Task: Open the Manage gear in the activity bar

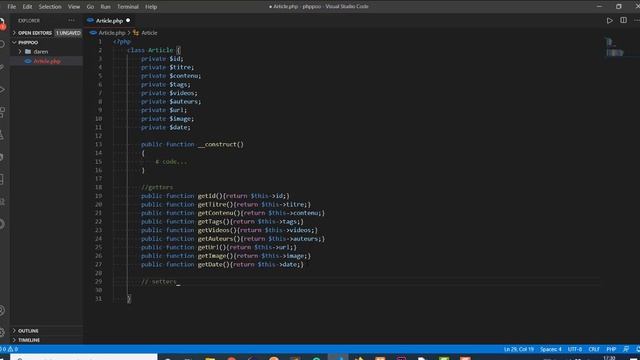Action: pyautogui.click(x=2, y=332)
